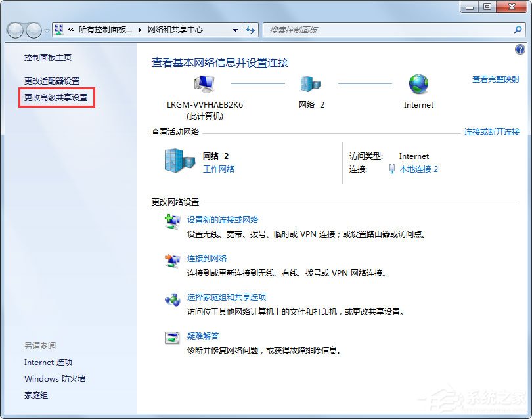Click the 查看完整映射 link
Screen dimensions: 532x419
(495, 77)
